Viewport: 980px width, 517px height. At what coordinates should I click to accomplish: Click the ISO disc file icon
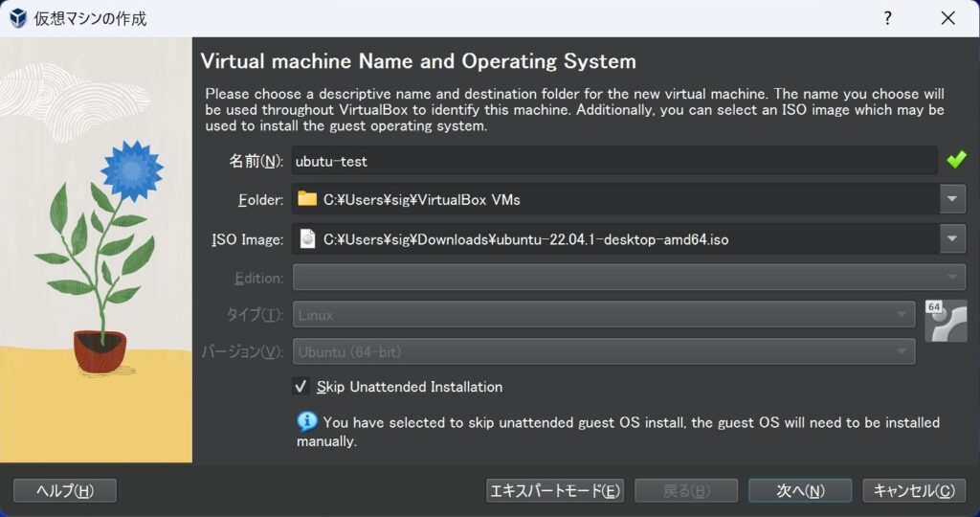pos(307,239)
